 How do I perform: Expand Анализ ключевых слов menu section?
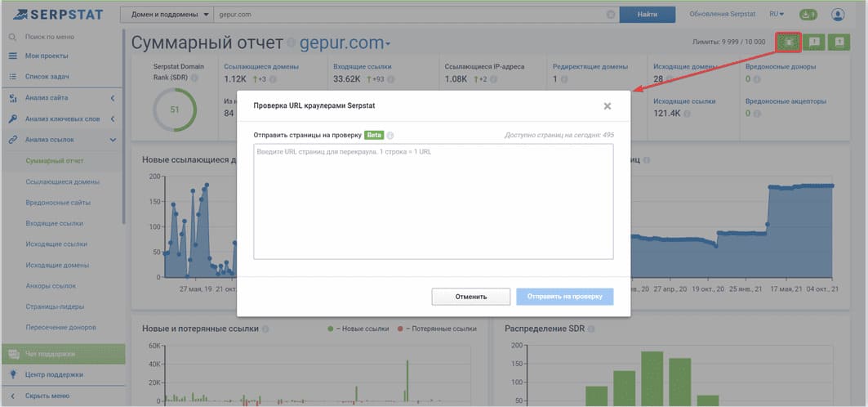62,119
